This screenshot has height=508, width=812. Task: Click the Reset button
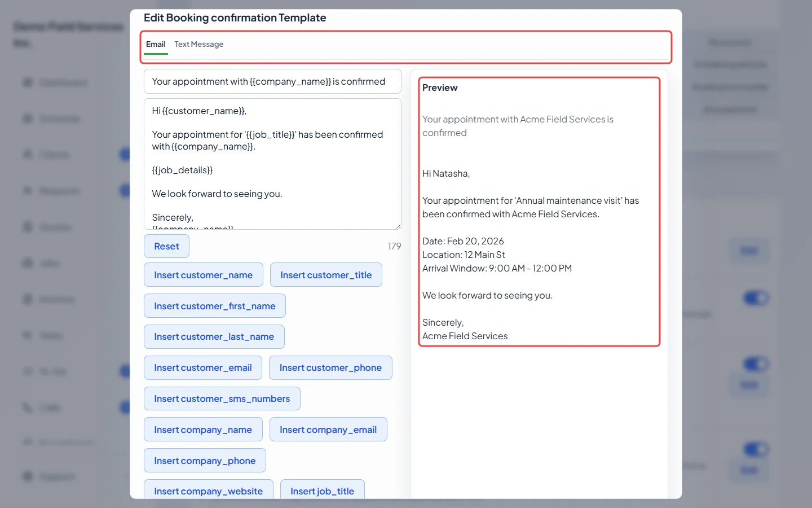(166, 246)
